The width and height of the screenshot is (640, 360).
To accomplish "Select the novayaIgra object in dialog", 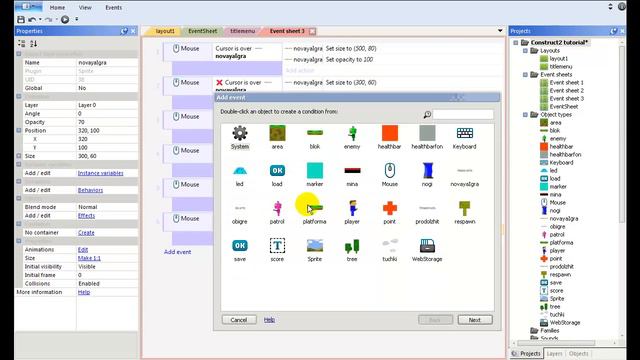I will [464, 175].
